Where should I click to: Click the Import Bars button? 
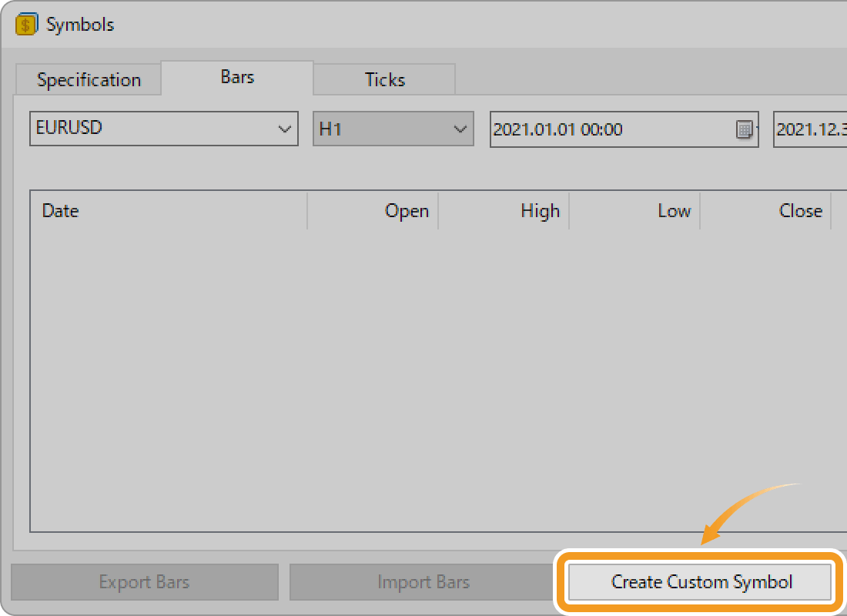[x=423, y=582]
